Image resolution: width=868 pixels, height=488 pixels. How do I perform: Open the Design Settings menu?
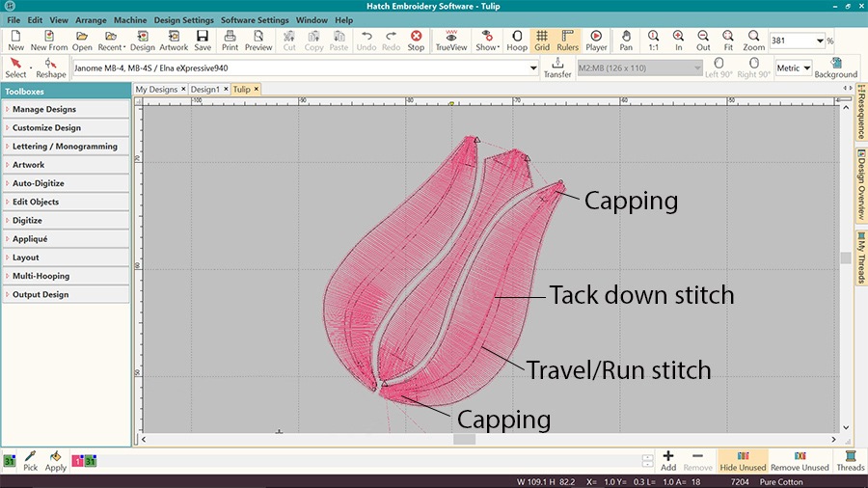(x=183, y=20)
